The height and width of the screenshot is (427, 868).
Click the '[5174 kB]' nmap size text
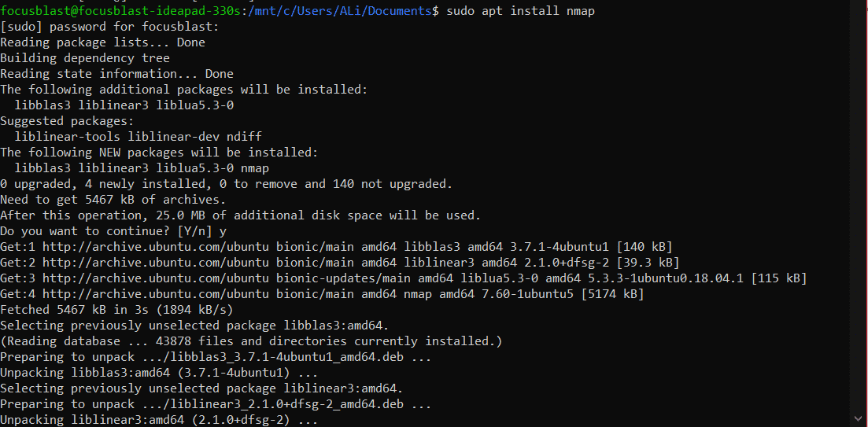[611, 293]
